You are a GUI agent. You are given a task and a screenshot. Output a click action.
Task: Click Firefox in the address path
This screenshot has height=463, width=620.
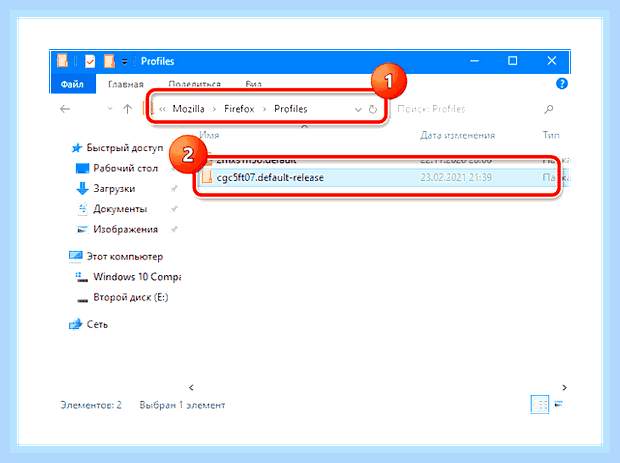[239, 109]
